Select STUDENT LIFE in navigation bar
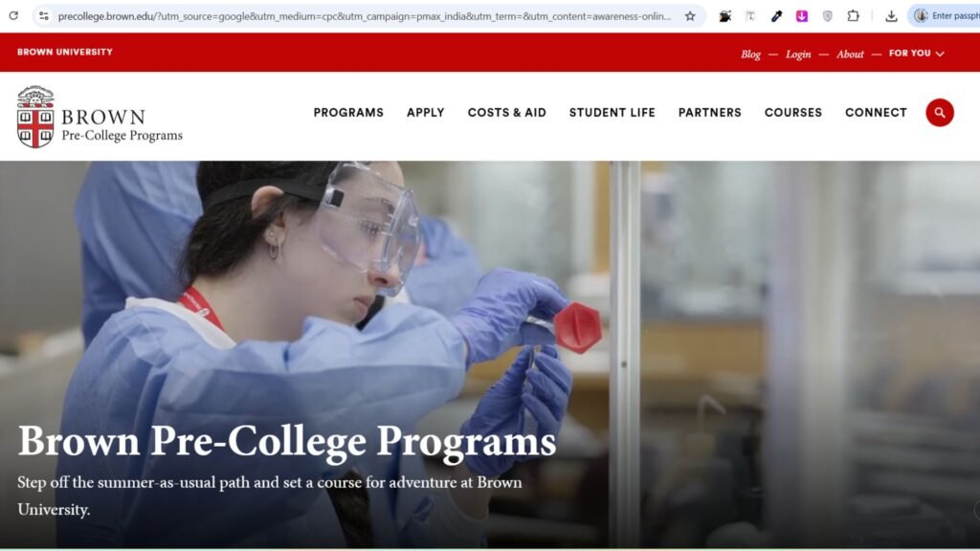 coord(612,113)
